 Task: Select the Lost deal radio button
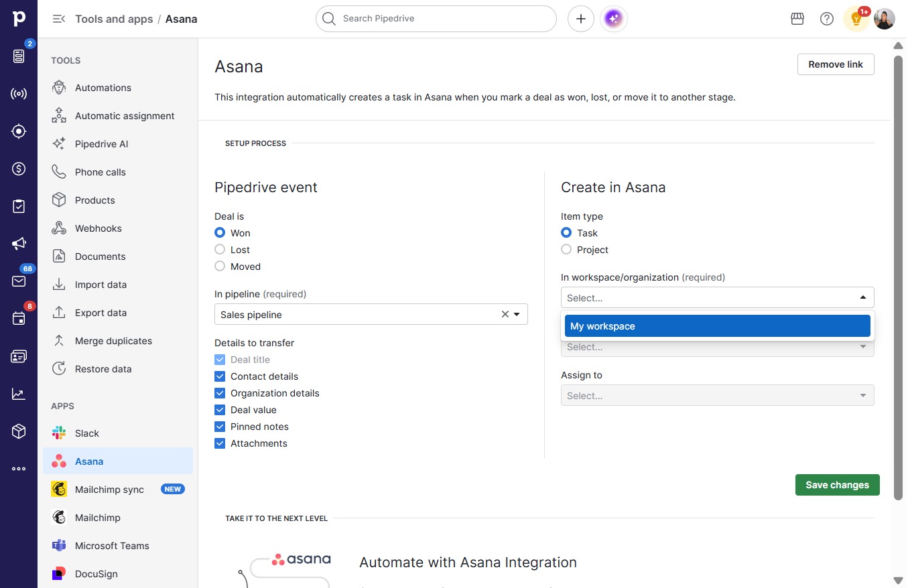220,250
